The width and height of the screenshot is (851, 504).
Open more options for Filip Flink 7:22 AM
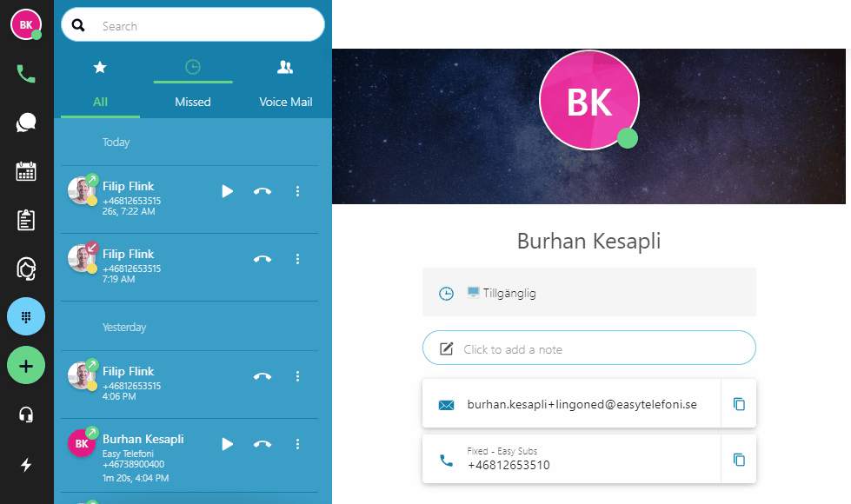point(297,191)
